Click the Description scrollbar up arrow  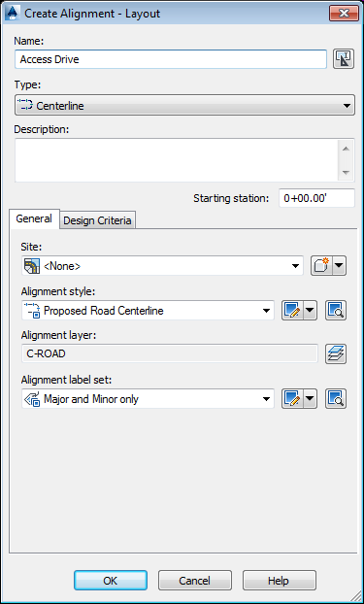(346, 149)
